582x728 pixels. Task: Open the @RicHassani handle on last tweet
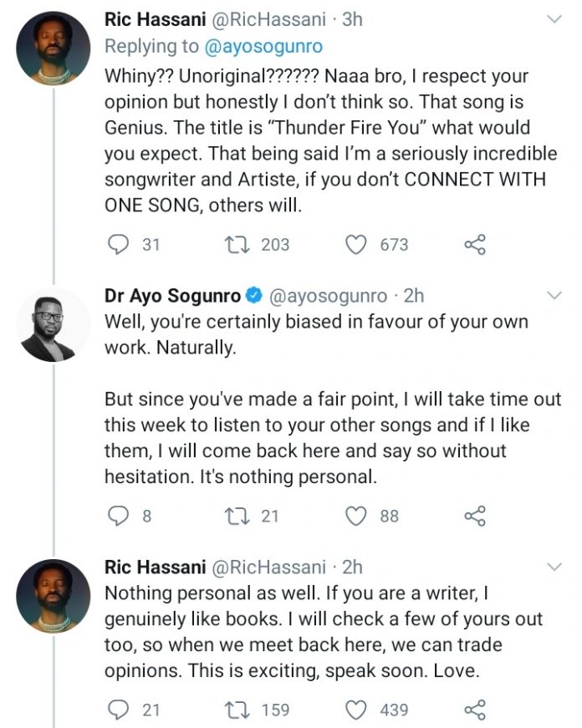[x=271, y=567]
